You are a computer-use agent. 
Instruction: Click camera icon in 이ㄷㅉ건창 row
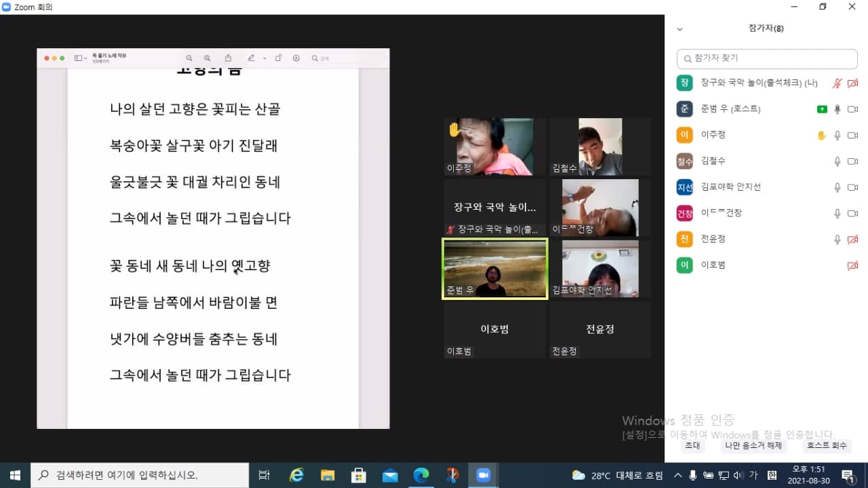click(853, 213)
